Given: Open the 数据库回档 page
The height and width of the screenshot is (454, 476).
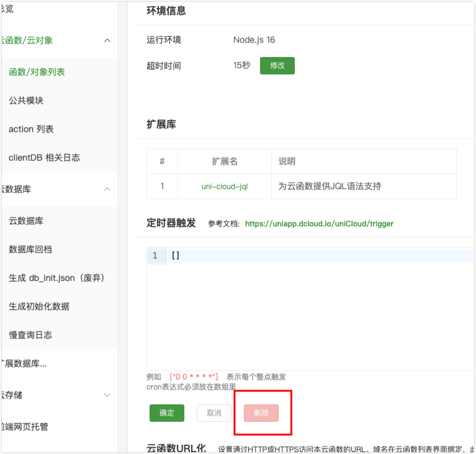Looking at the screenshot, I should pyautogui.click(x=30, y=249).
